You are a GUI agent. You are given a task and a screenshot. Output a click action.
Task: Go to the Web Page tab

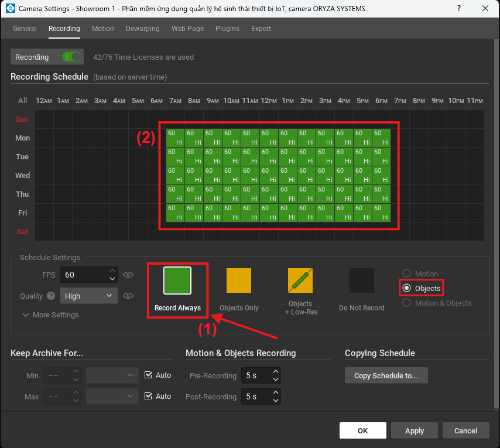click(187, 28)
